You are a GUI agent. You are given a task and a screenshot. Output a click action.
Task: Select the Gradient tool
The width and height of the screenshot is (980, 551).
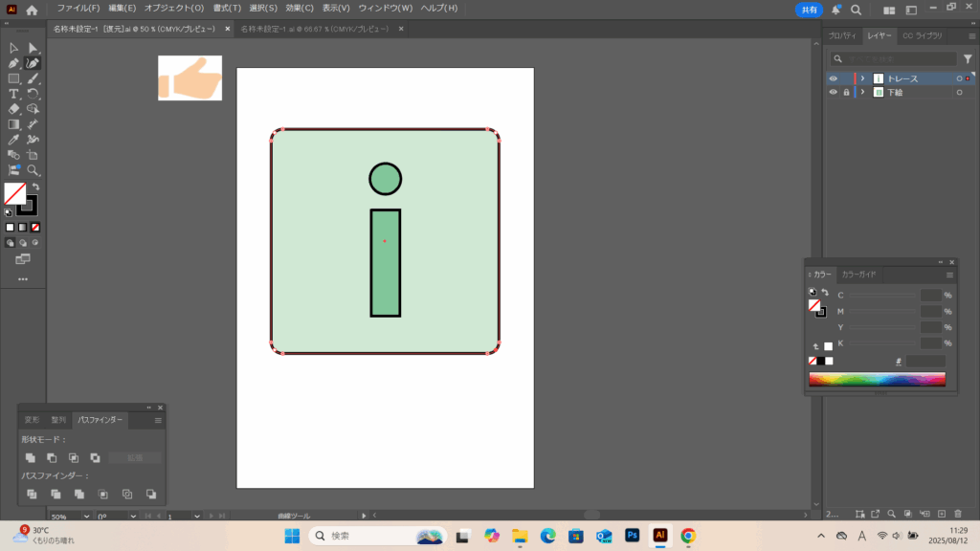13,124
